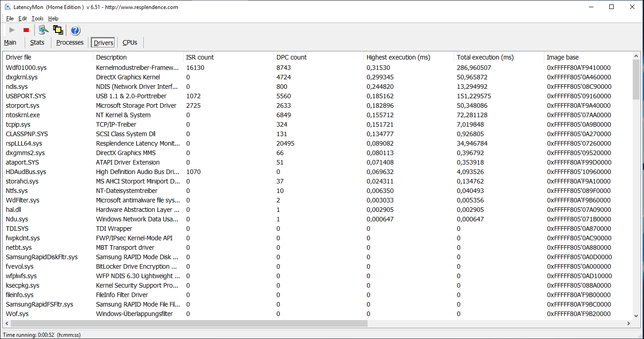Sort by Description column header

click(x=138, y=57)
